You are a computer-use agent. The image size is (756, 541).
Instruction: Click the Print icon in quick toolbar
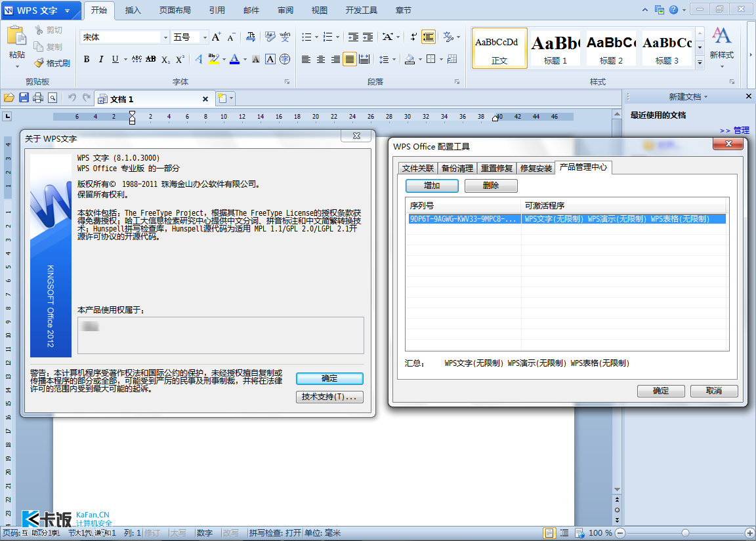(x=38, y=98)
